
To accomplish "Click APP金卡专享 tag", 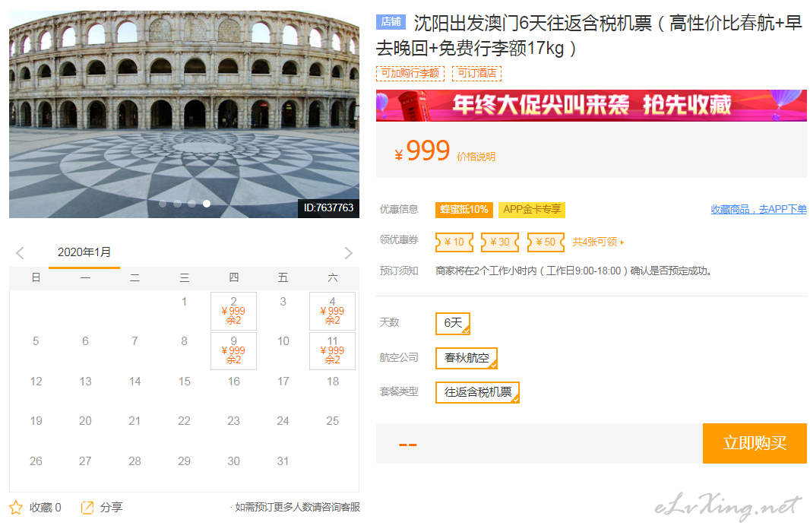I will pos(532,209).
